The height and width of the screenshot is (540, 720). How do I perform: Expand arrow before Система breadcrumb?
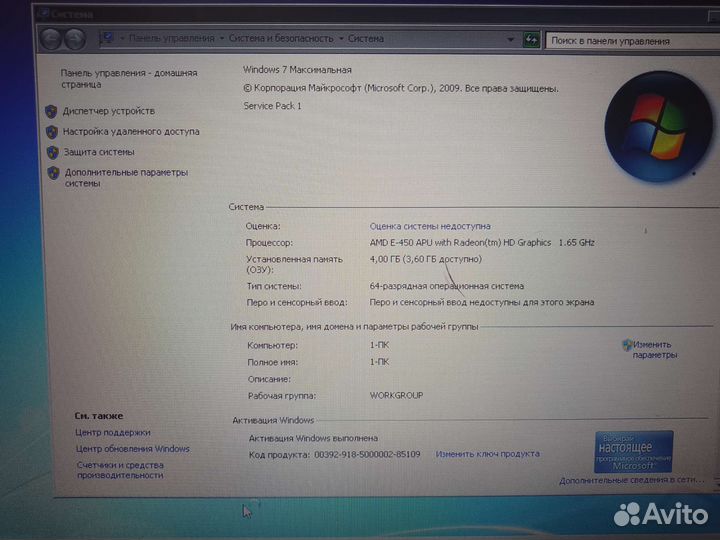tap(341, 39)
